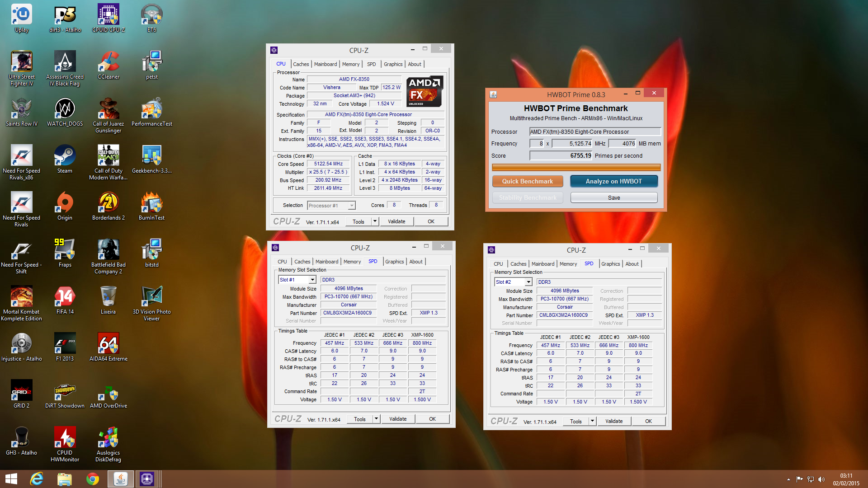The height and width of the screenshot is (488, 868).
Task: Click the Core Speed value 5122.54 MHz
Action: [x=329, y=164]
